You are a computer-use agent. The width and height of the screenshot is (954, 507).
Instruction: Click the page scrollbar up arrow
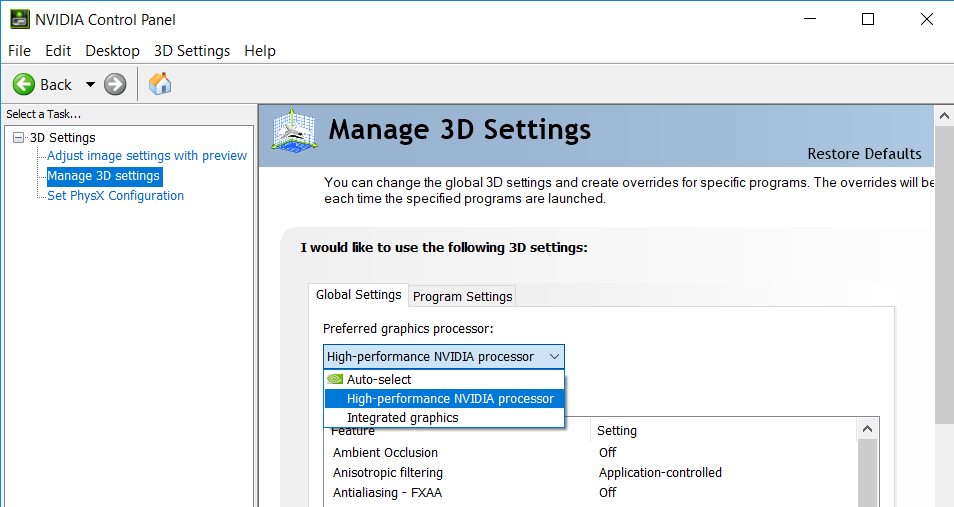[x=944, y=116]
